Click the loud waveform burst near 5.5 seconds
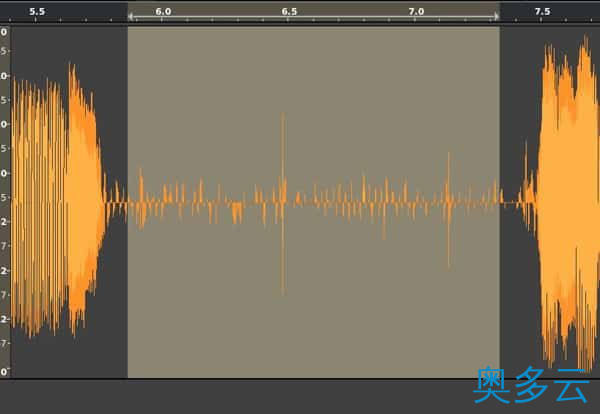 tap(57, 201)
